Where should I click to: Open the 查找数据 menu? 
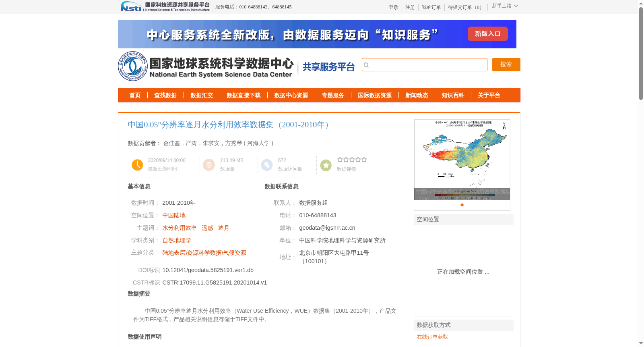tap(165, 96)
